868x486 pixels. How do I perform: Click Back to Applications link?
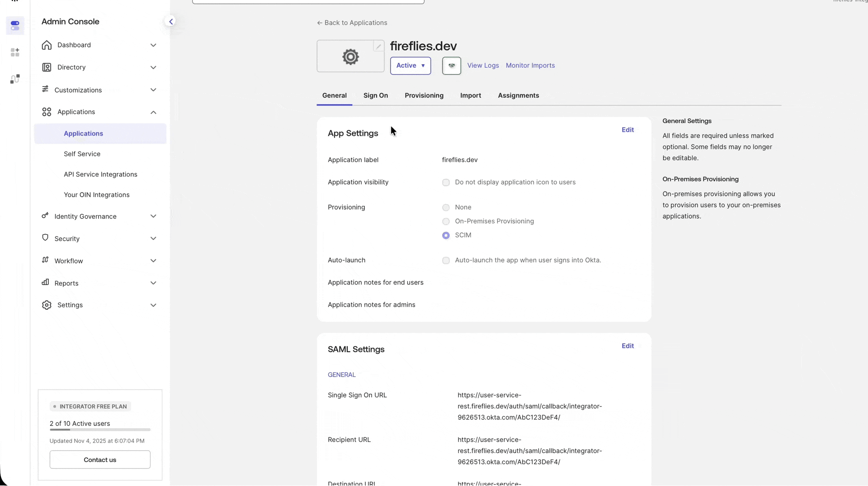pyautogui.click(x=352, y=23)
